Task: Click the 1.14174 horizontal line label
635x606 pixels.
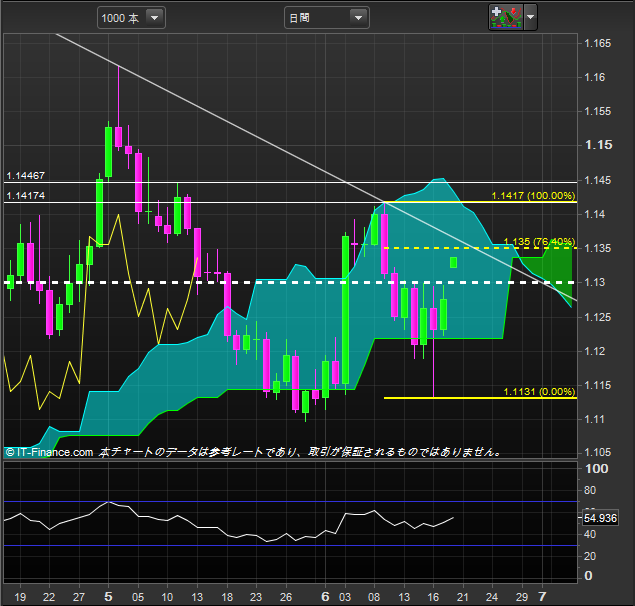Action: pos(26,196)
